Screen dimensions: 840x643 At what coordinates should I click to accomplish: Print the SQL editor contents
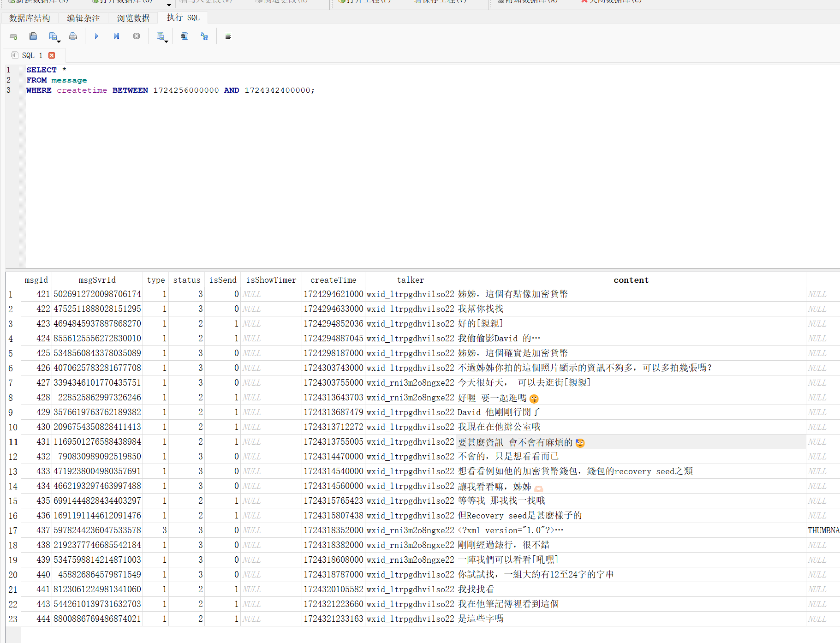(73, 36)
